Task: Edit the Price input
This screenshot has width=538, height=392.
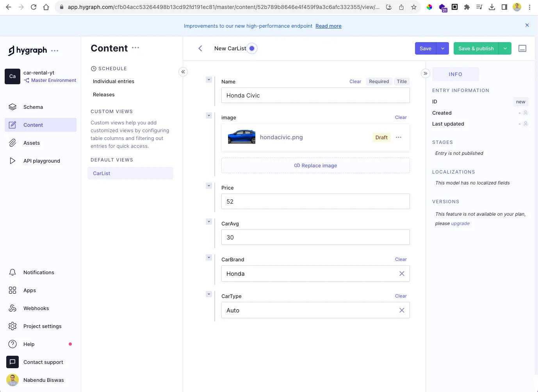Action: click(x=315, y=201)
